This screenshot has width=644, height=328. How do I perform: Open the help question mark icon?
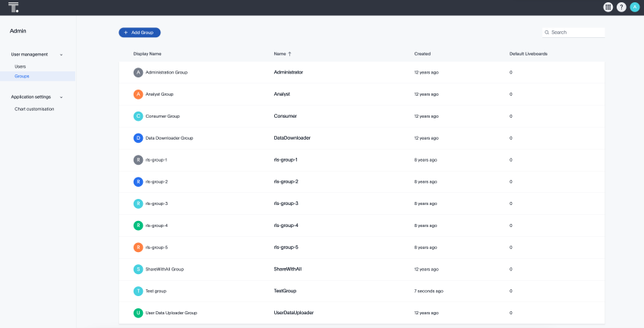click(x=621, y=7)
